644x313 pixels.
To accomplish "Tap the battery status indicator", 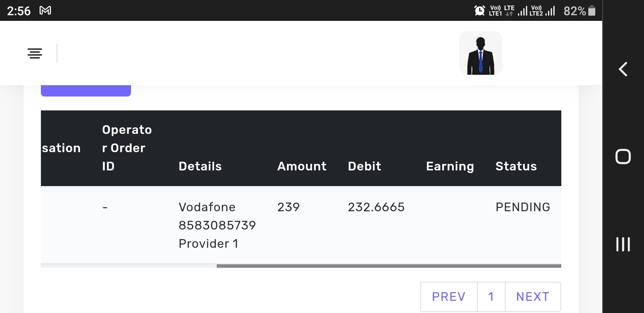I will 591,11.
